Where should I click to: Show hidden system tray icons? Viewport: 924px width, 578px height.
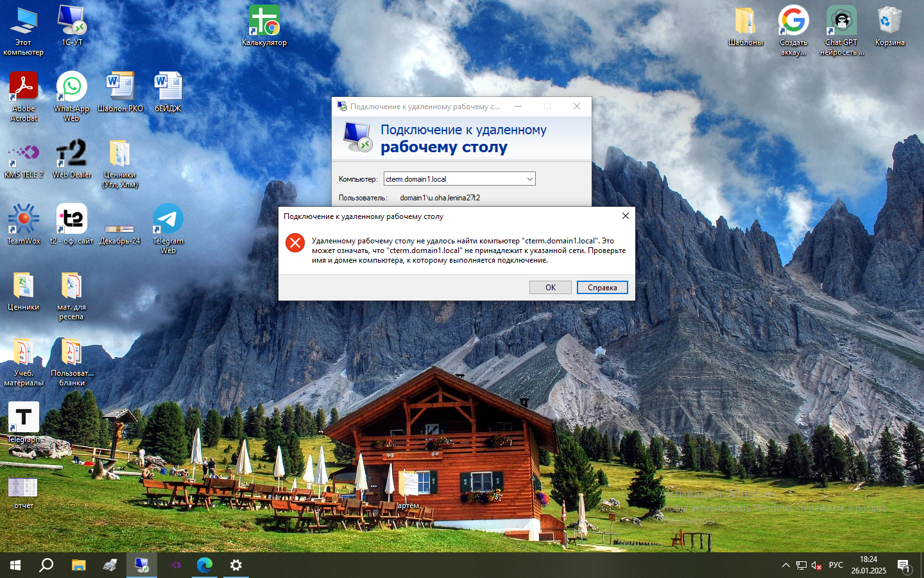point(785,565)
